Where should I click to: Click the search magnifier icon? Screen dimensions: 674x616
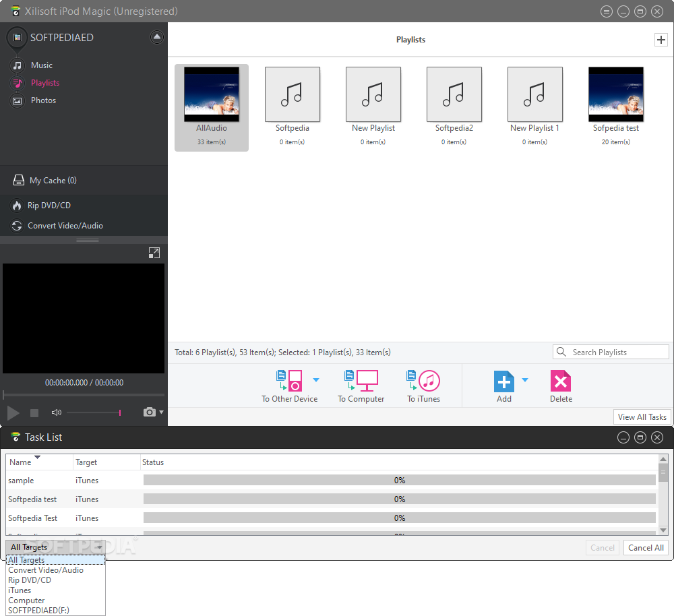561,352
